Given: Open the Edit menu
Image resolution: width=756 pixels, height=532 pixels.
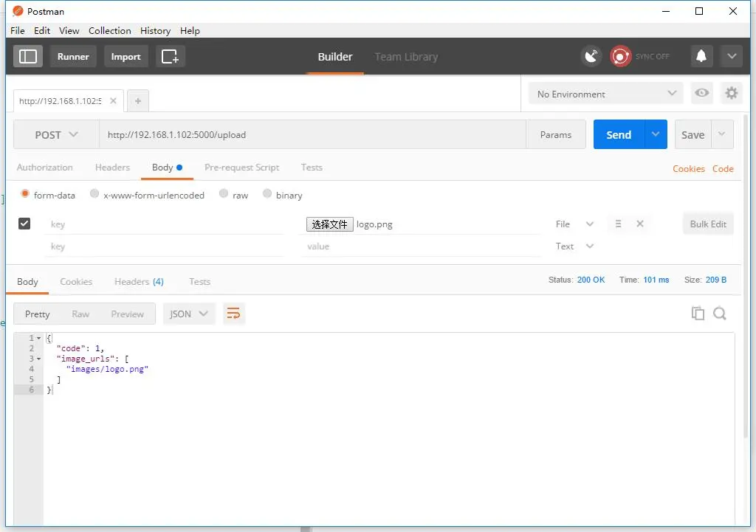Looking at the screenshot, I should (x=42, y=30).
